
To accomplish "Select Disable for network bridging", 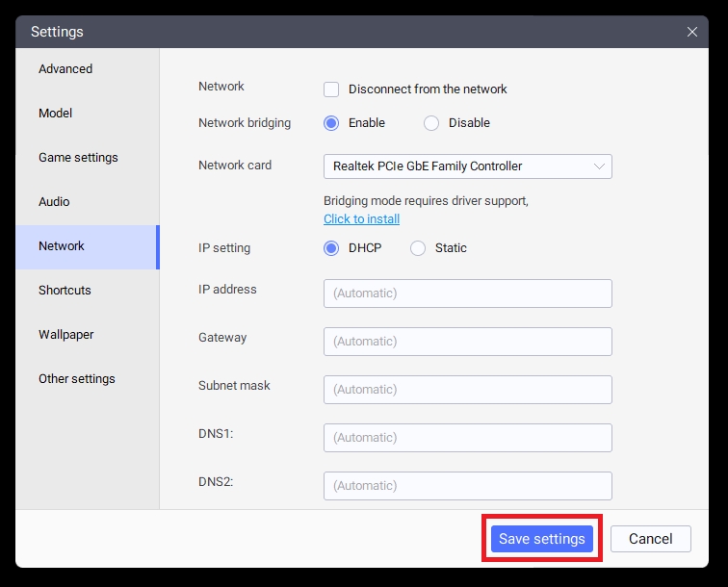I will (x=431, y=123).
